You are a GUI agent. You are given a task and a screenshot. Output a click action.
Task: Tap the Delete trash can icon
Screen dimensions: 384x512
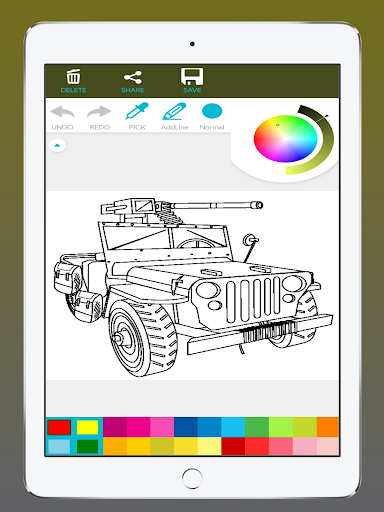[x=73, y=77]
